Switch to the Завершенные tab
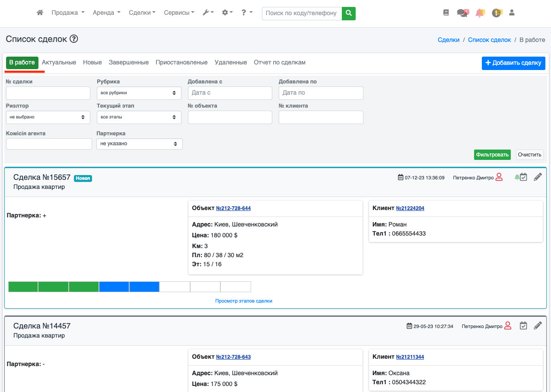Screen dimensions: 551x392 tap(129, 63)
